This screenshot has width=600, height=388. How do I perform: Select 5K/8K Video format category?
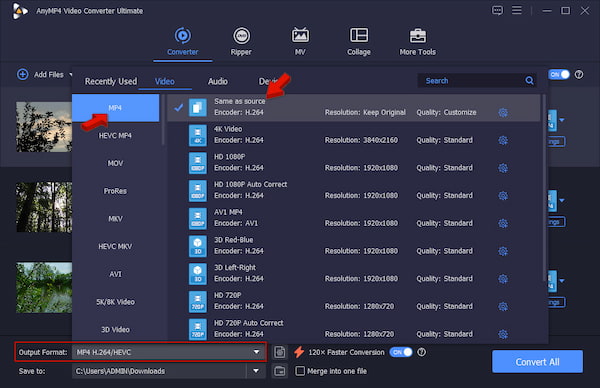[x=115, y=302]
